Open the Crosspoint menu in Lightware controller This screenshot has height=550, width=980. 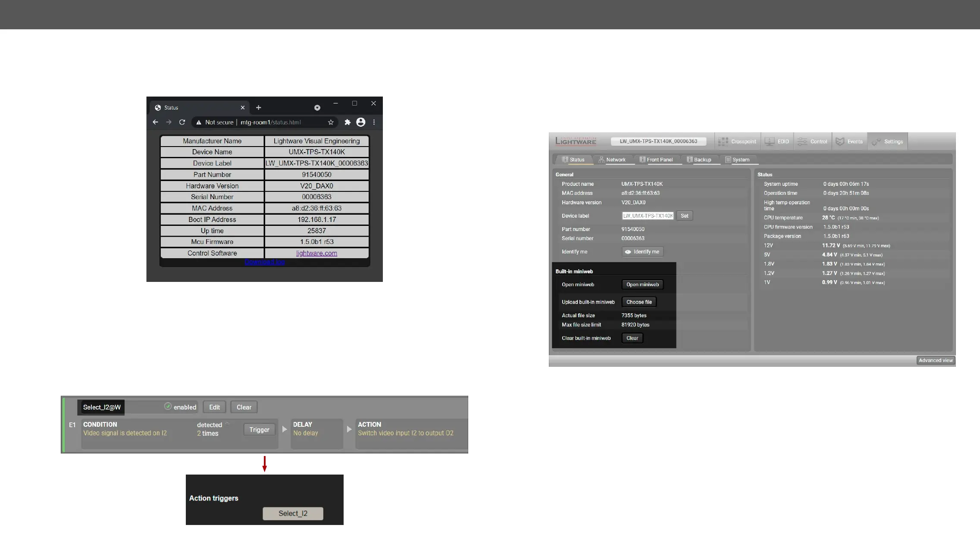(737, 141)
